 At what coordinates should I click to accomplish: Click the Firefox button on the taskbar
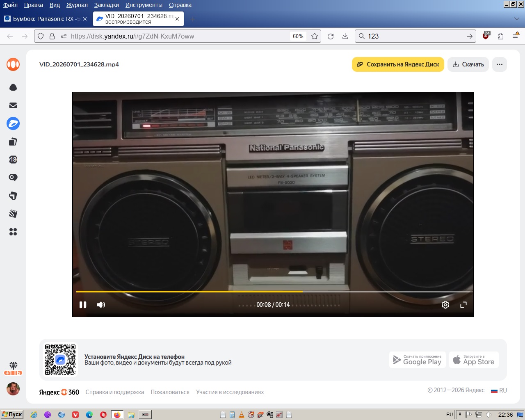pyautogui.click(x=117, y=415)
